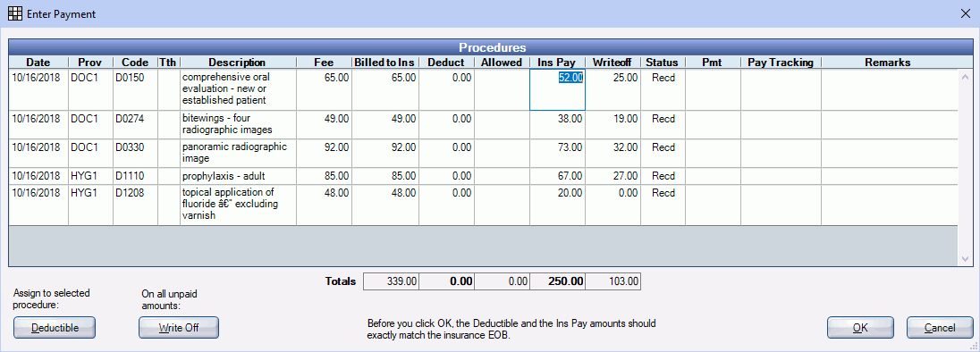Click the scrollbar down arrow in Procedures grid
This screenshot has height=352, width=980.
[965, 258]
